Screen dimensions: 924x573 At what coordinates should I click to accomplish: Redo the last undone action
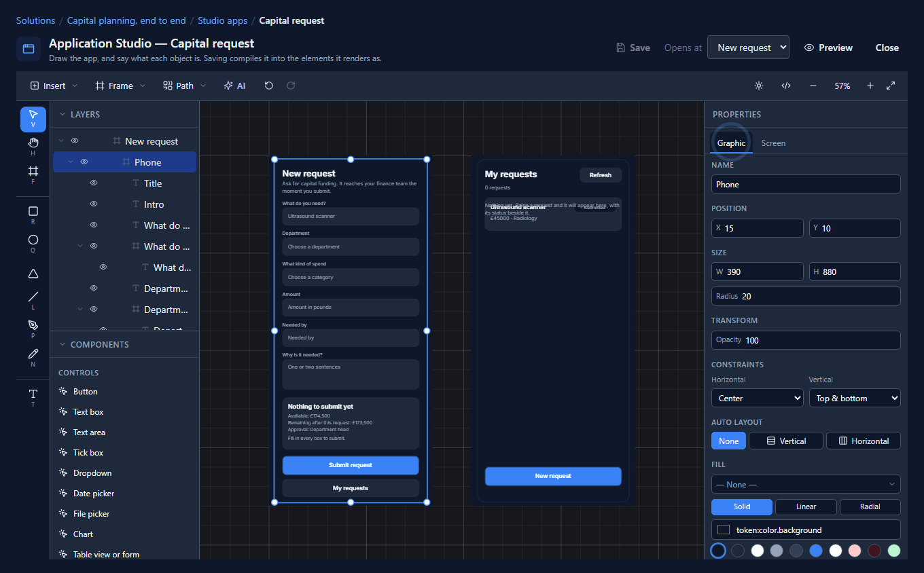tap(291, 86)
